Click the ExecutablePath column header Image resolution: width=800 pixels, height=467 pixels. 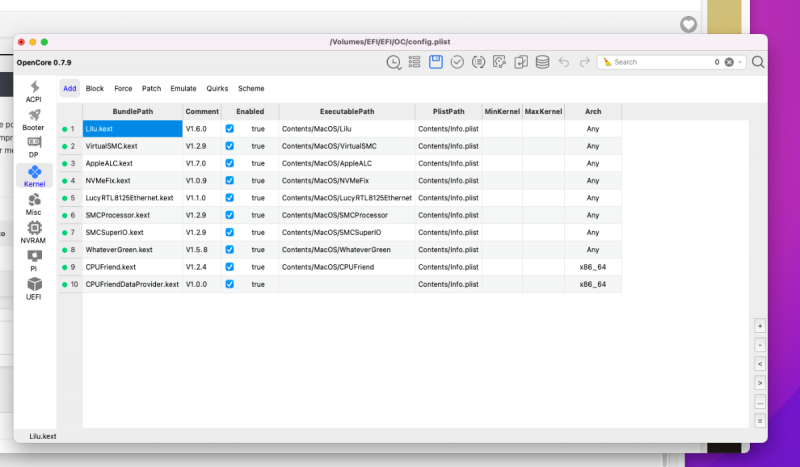tap(347, 111)
